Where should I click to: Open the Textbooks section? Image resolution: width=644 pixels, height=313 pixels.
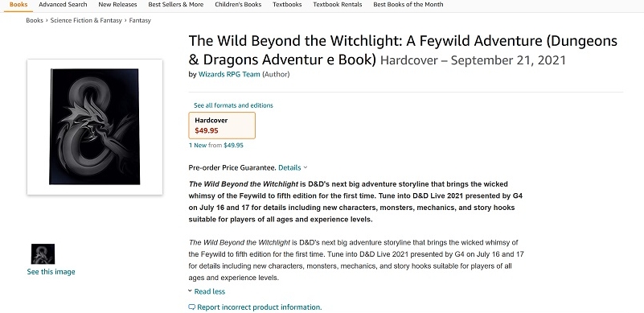tap(287, 5)
